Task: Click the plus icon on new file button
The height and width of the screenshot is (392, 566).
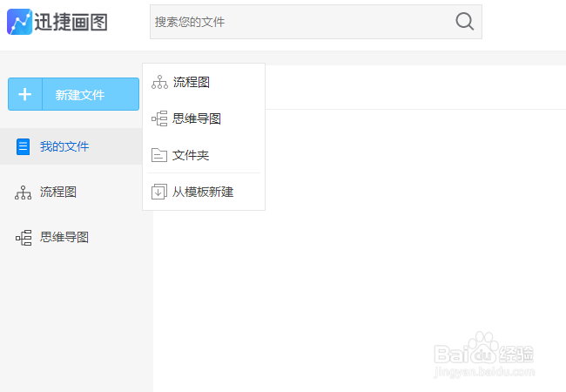Action: 25,94
